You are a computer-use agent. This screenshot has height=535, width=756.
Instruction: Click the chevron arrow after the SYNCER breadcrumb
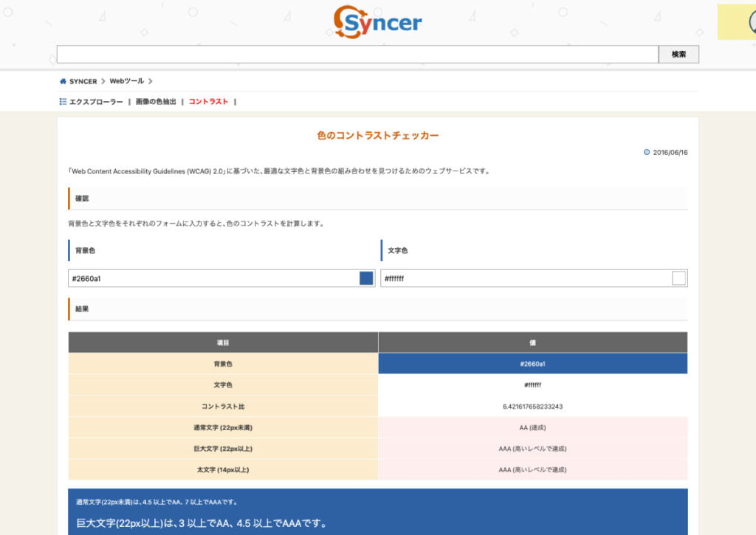[x=103, y=81]
